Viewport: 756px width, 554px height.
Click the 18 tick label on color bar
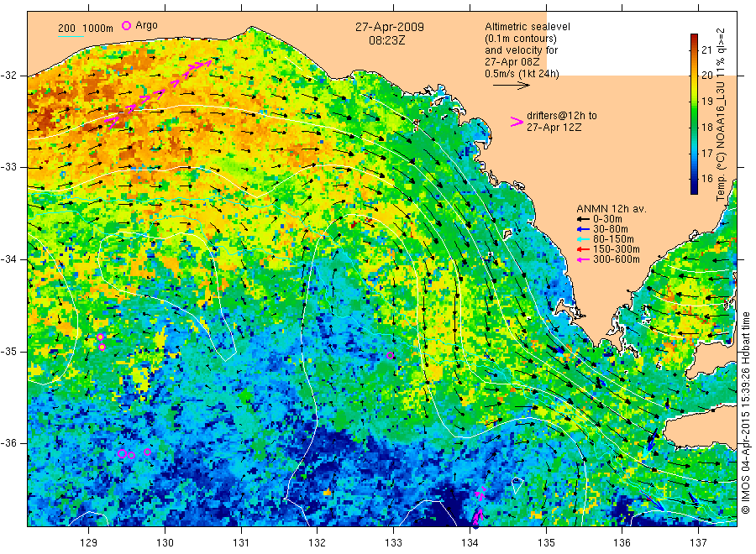706,128
